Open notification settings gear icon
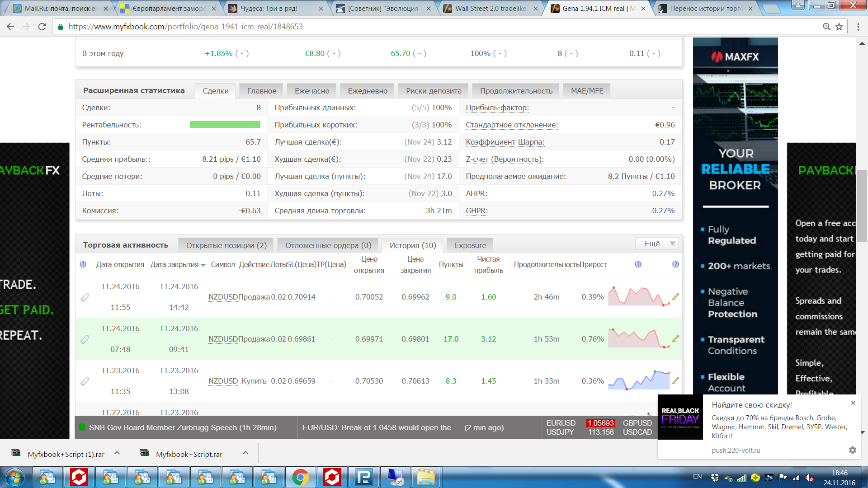868x488 pixels. click(x=852, y=450)
